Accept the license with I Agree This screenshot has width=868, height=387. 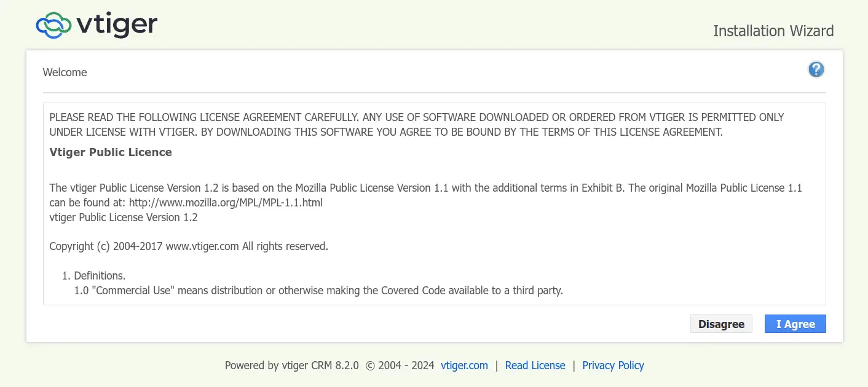(x=795, y=324)
